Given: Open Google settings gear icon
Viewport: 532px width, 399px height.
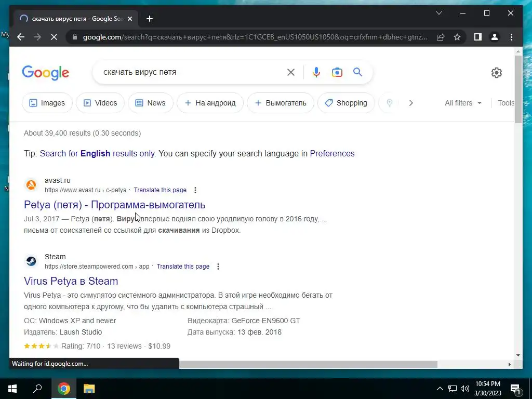Looking at the screenshot, I should (496, 73).
